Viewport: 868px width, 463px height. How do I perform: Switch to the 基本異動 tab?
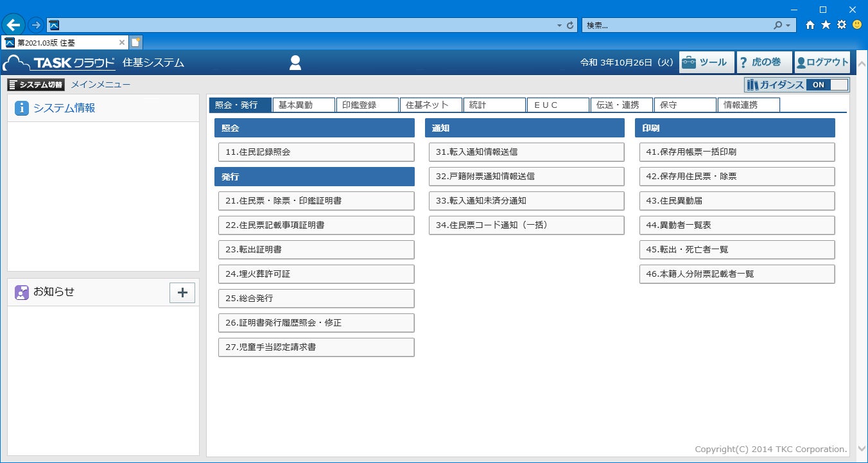[303, 104]
